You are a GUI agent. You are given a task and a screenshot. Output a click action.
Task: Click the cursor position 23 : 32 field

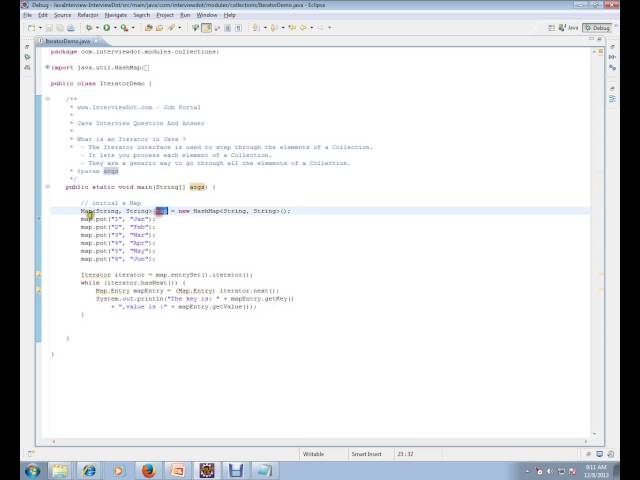pos(405,454)
